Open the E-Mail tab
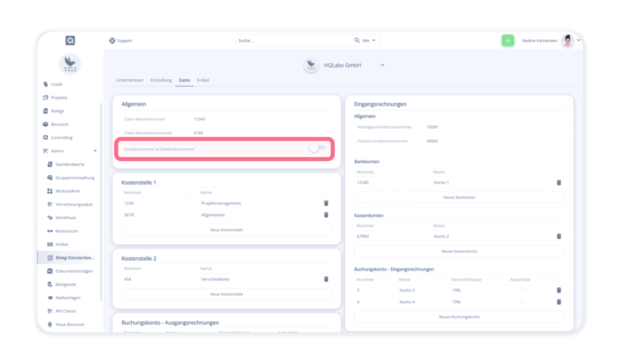This screenshot has width=620, height=364. coord(203,80)
